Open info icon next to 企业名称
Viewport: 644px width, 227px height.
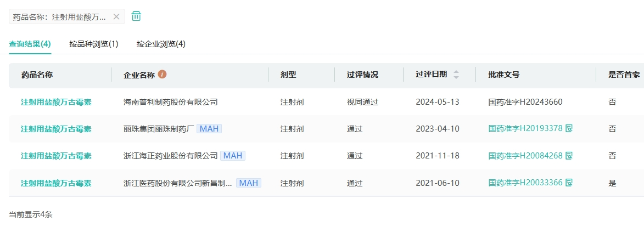[162, 75]
